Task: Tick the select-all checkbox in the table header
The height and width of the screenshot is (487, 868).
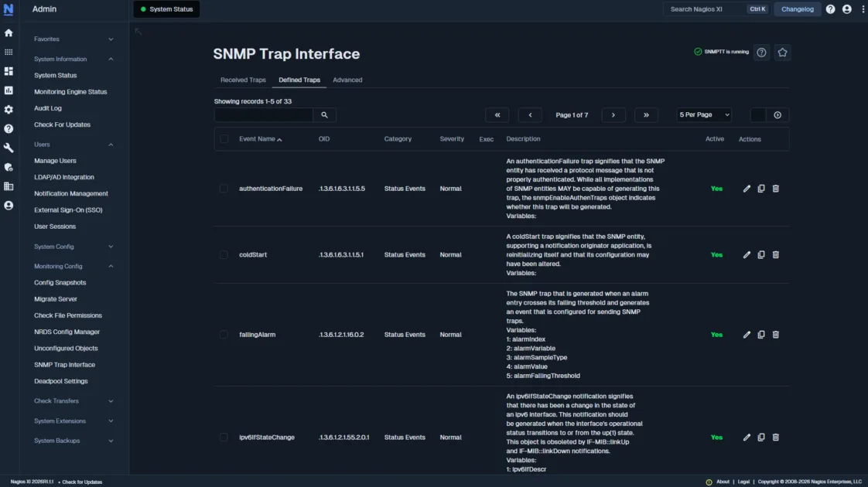Action: pos(224,139)
